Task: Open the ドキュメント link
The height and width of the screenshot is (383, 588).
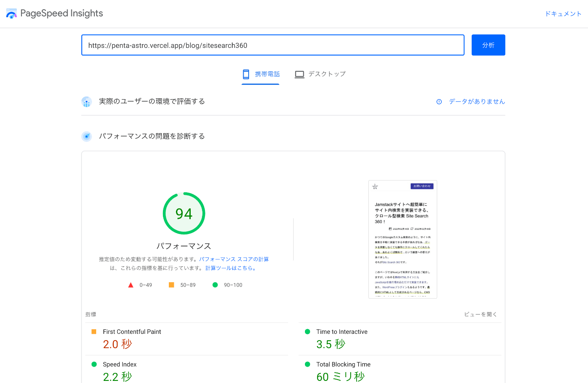Action: [563, 14]
